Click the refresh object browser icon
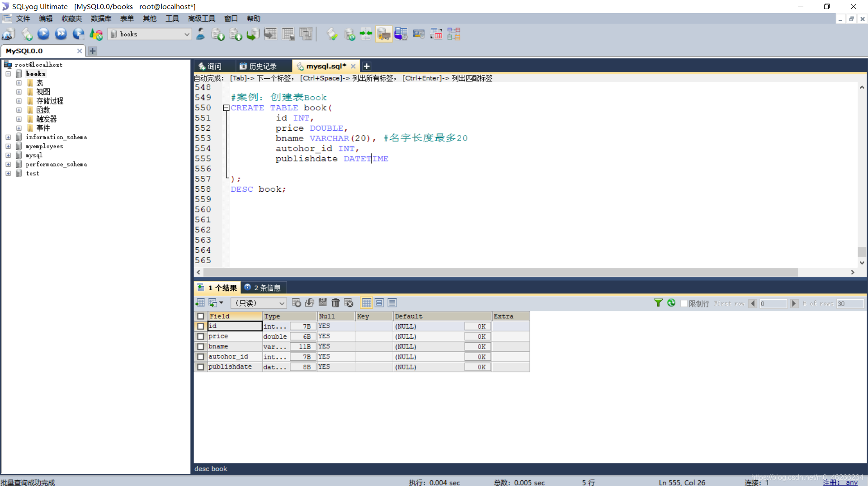Image resolution: width=868 pixels, height=486 pixels. [x=96, y=34]
